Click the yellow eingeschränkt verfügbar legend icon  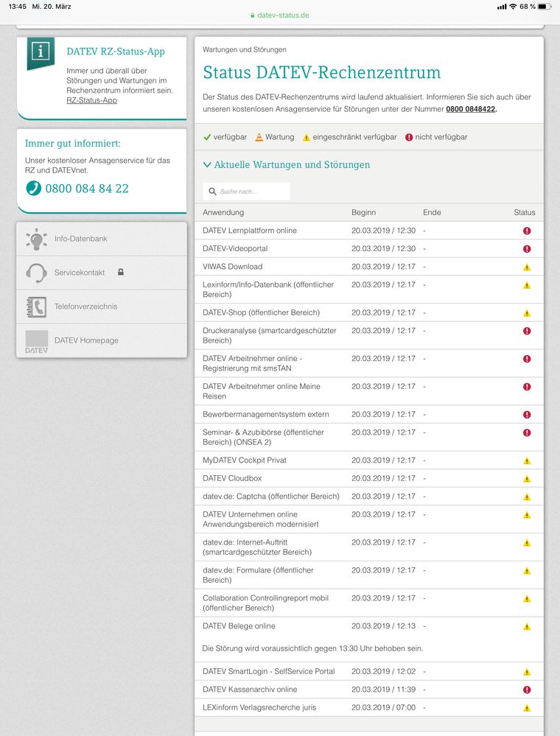306,138
